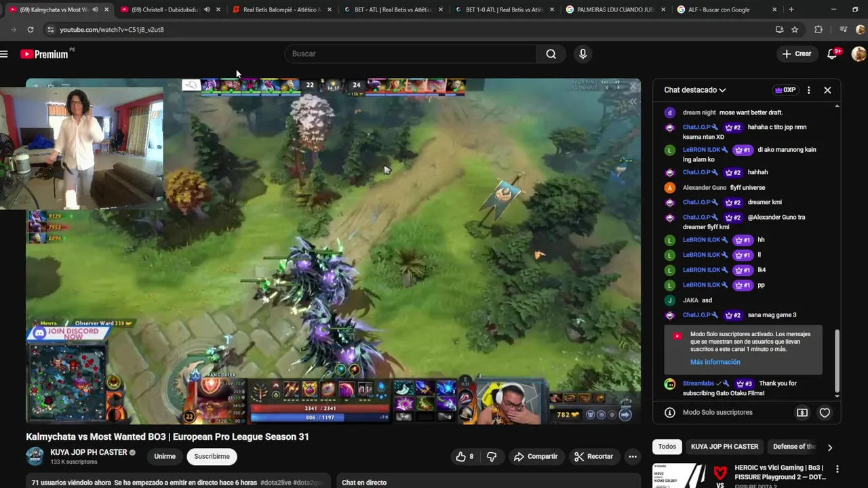Image resolution: width=868 pixels, height=488 pixels.
Task: Focus the Buscar search field
Action: click(x=410, y=54)
